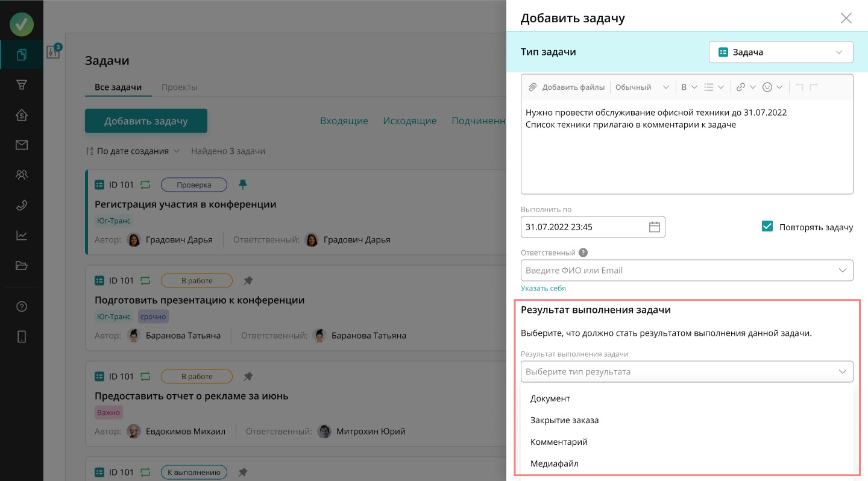Click Градович Дарья author avatar
The width and height of the screenshot is (868, 481).
click(x=134, y=240)
